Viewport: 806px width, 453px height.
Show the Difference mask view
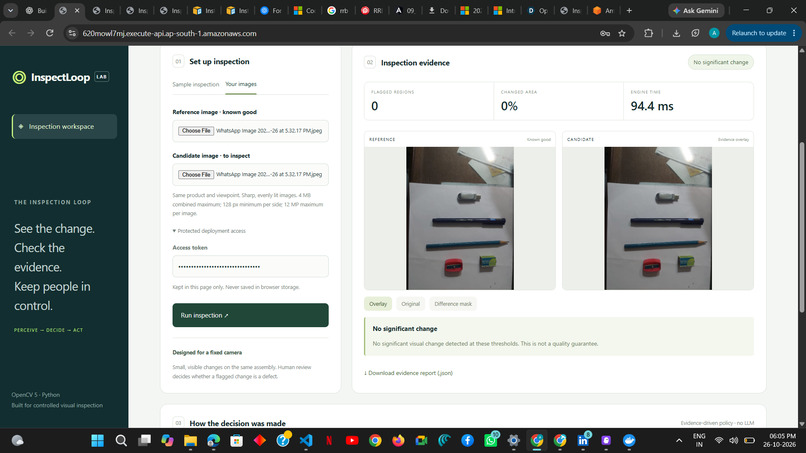click(453, 304)
